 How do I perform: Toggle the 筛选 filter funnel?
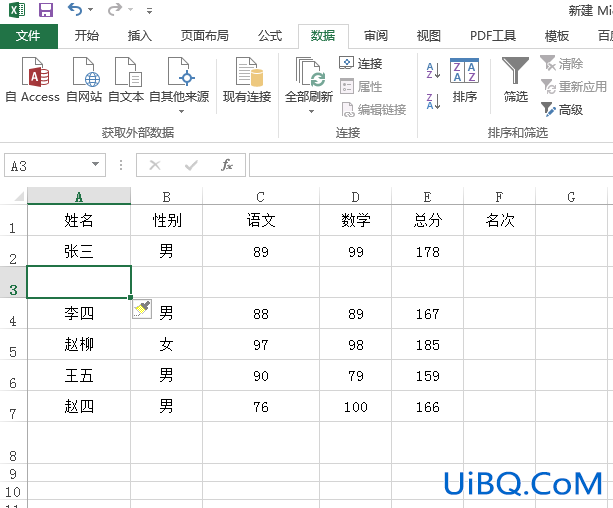pos(515,80)
